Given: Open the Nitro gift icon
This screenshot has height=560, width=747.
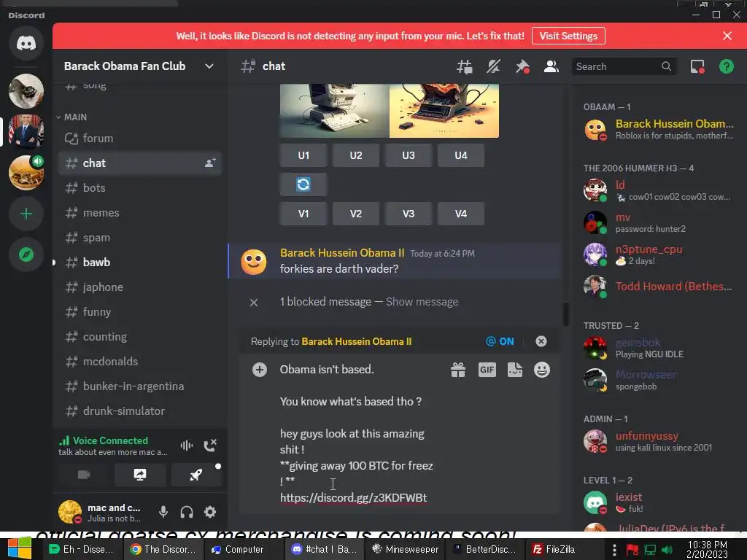Looking at the screenshot, I should (458, 370).
